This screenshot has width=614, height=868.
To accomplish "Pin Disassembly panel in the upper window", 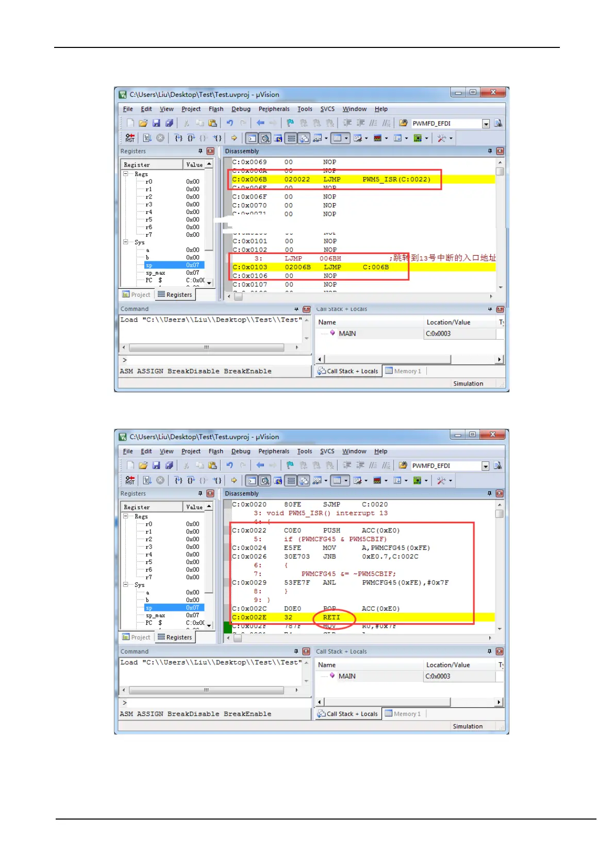I will coord(490,151).
